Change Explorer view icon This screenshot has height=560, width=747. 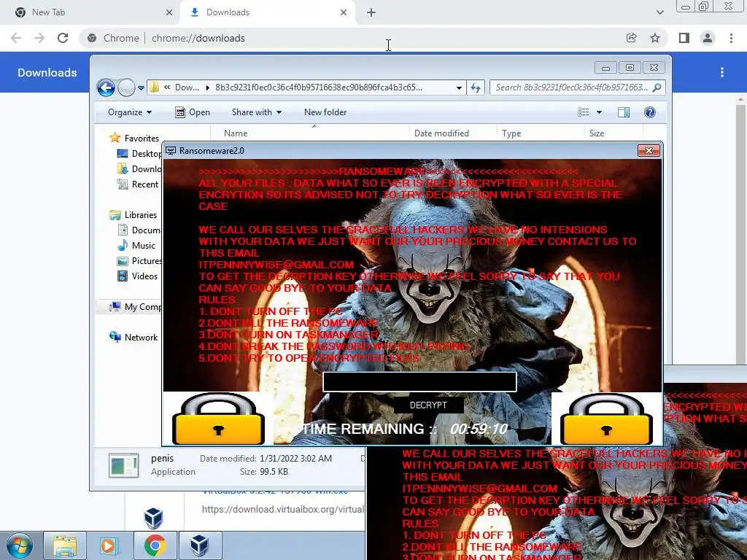[x=584, y=112]
